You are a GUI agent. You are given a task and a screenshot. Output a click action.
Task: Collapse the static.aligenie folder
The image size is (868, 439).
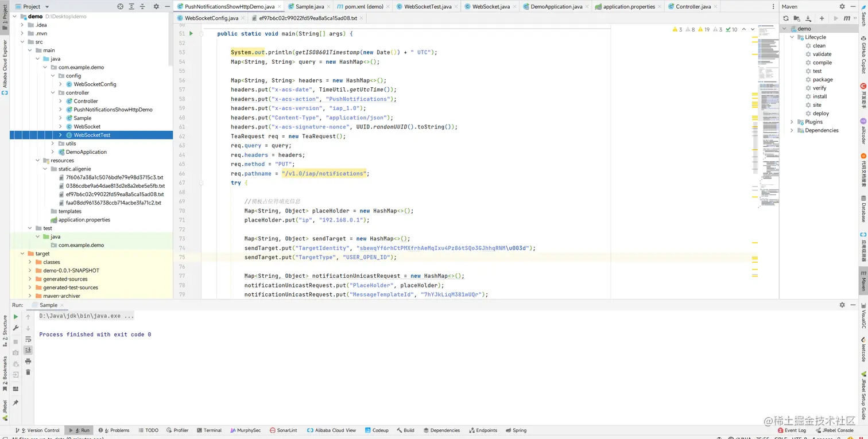(x=45, y=169)
